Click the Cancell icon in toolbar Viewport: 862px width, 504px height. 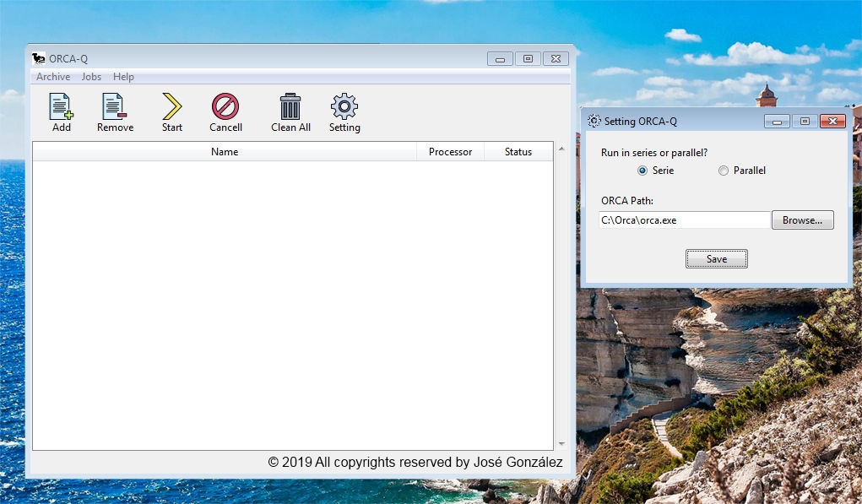pyautogui.click(x=225, y=107)
